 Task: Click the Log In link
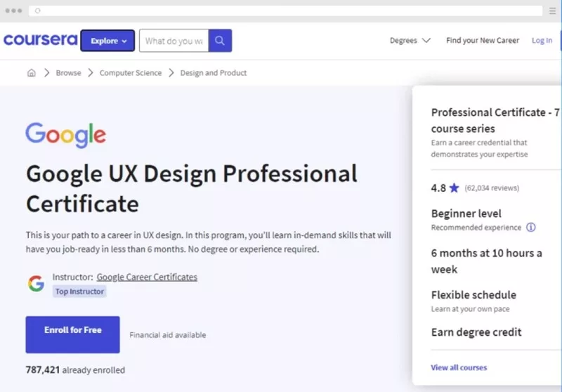click(x=542, y=41)
